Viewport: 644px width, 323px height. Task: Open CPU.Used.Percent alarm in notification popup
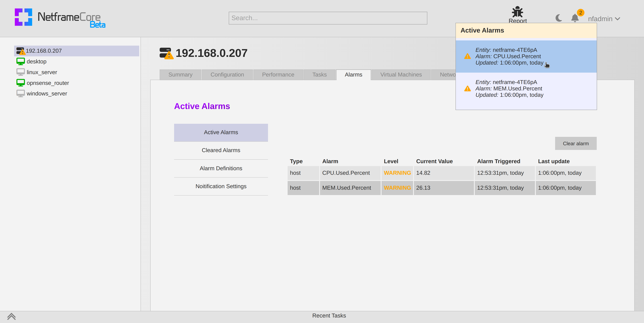click(x=526, y=57)
